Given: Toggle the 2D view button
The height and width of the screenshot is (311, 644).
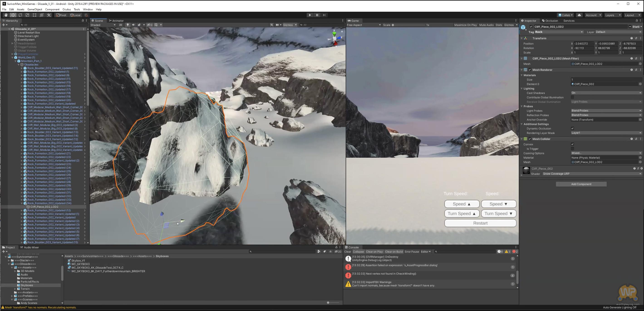Looking at the screenshot, I should tap(120, 25).
